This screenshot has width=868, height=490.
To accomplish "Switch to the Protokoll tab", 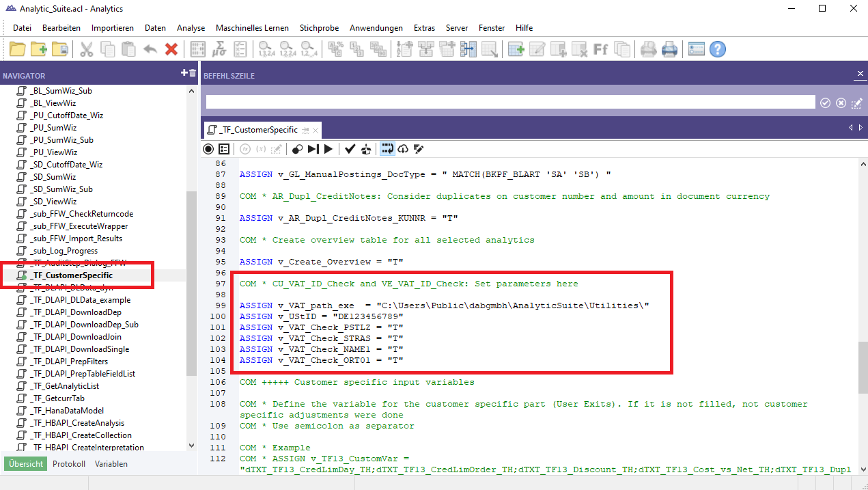I will pos(70,464).
